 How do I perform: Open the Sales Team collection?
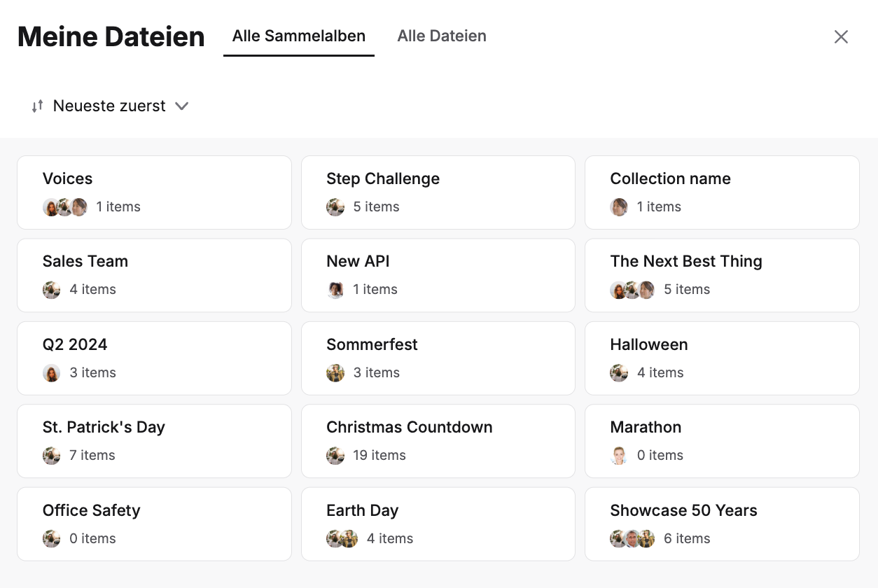point(154,275)
